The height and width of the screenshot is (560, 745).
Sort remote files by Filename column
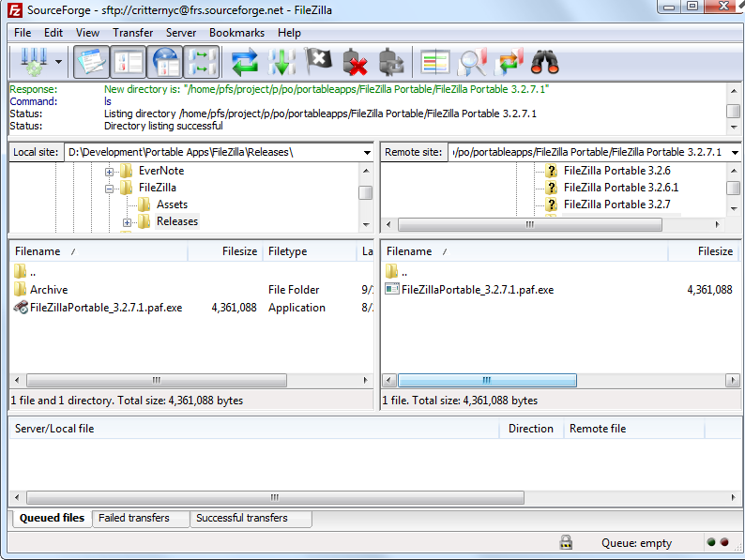pyautogui.click(x=525, y=251)
